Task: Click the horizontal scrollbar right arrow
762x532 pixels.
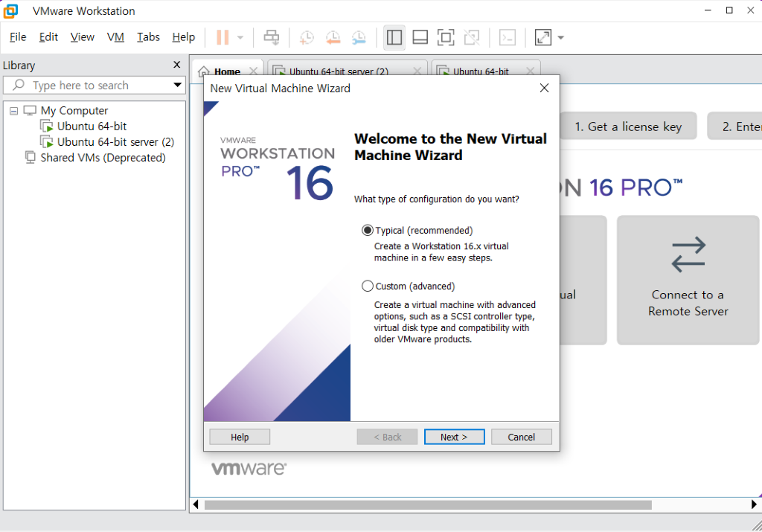Action: click(754, 504)
